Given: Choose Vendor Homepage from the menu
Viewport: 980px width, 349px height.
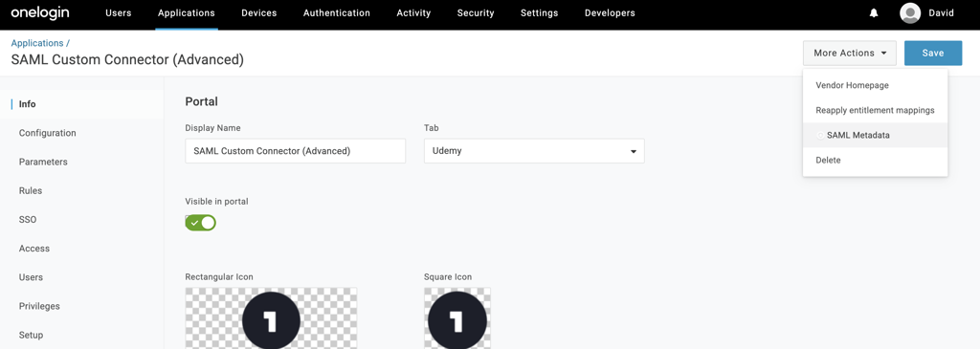Looking at the screenshot, I should (875, 85).
